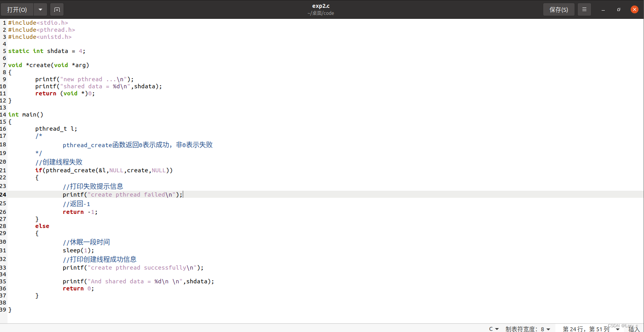
Task: Click the comment 'pthread_create函数返回0表示成功'
Action: tap(138, 145)
